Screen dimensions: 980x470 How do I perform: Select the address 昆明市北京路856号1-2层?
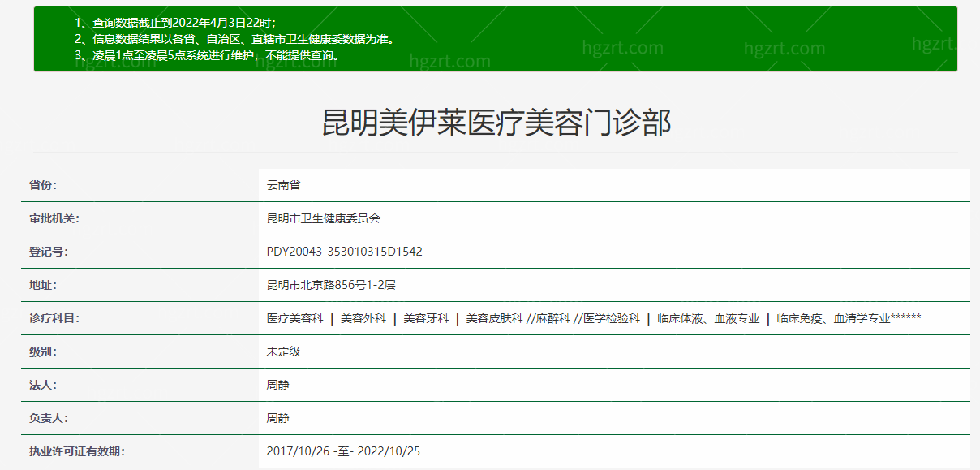pyautogui.click(x=331, y=285)
